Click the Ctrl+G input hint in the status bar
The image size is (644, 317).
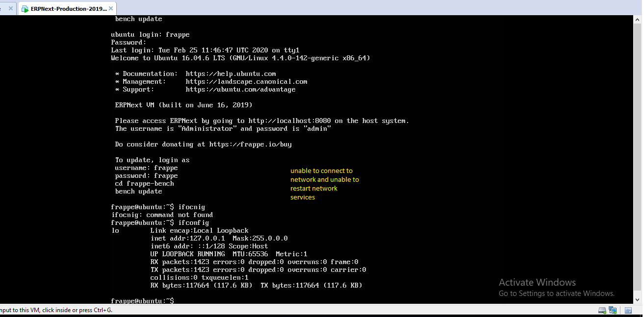tap(55, 310)
